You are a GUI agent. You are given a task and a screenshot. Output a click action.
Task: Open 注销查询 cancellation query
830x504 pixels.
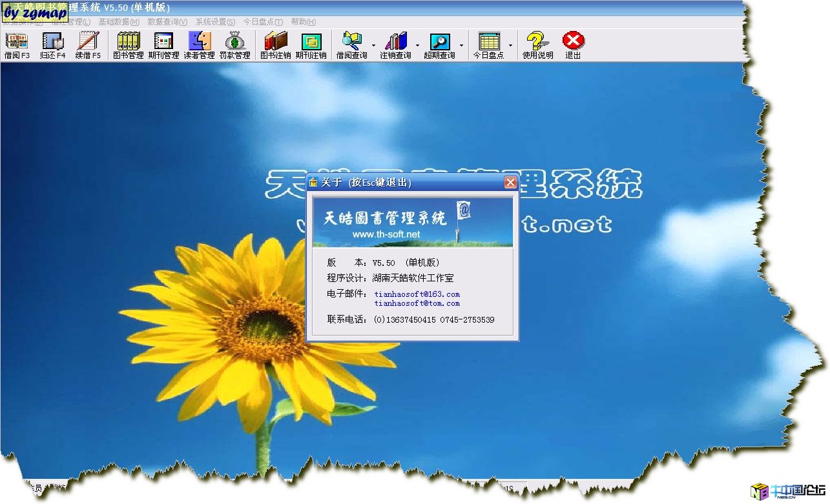(395, 46)
